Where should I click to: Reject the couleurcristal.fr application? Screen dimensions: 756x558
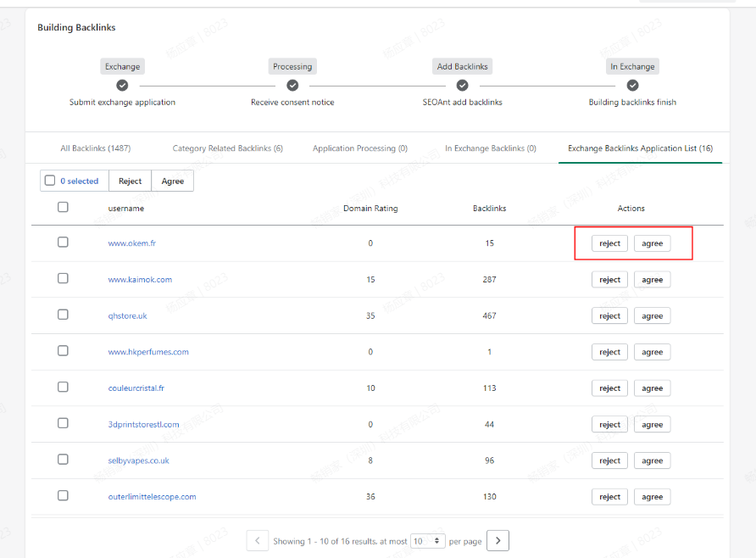pyautogui.click(x=610, y=388)
